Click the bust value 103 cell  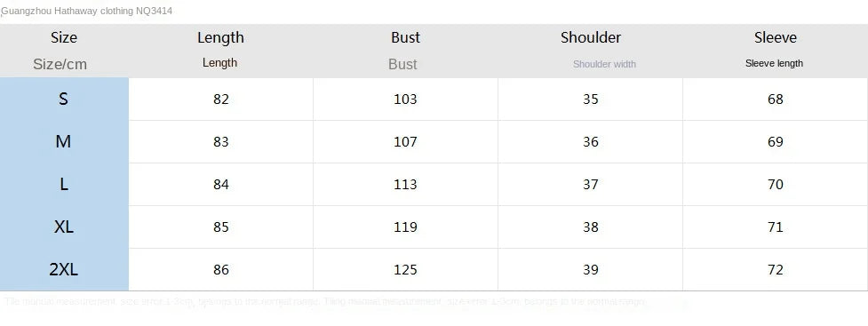click(x=405, y=99)
